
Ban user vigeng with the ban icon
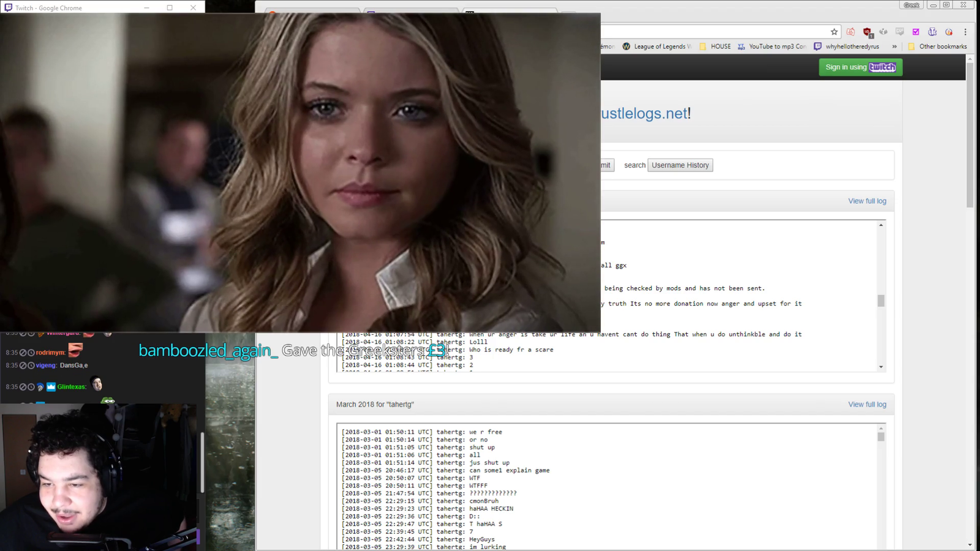23,365
